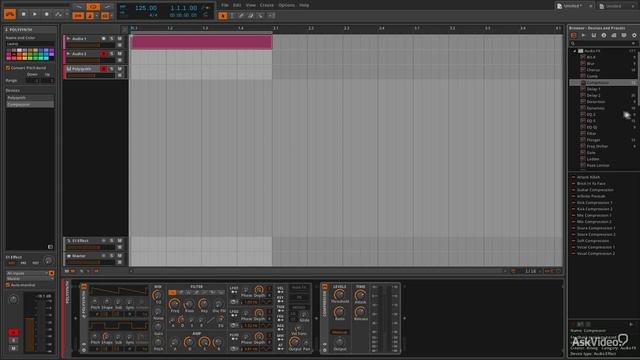This screenshot has width=640, height=360.
Task: Select the knife tool
Action: pyautogui.click(x=261, y=16)
